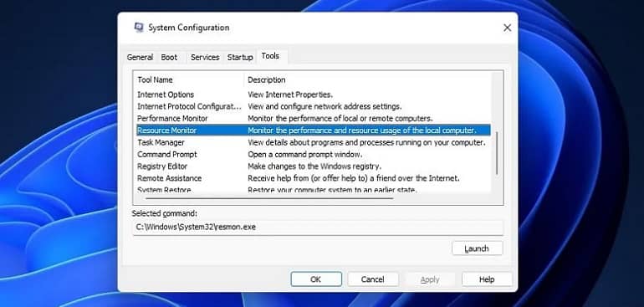The image size is (644, 307).
Task: Click the horizontal scrollbar under tool list
Action: [269, 198]
